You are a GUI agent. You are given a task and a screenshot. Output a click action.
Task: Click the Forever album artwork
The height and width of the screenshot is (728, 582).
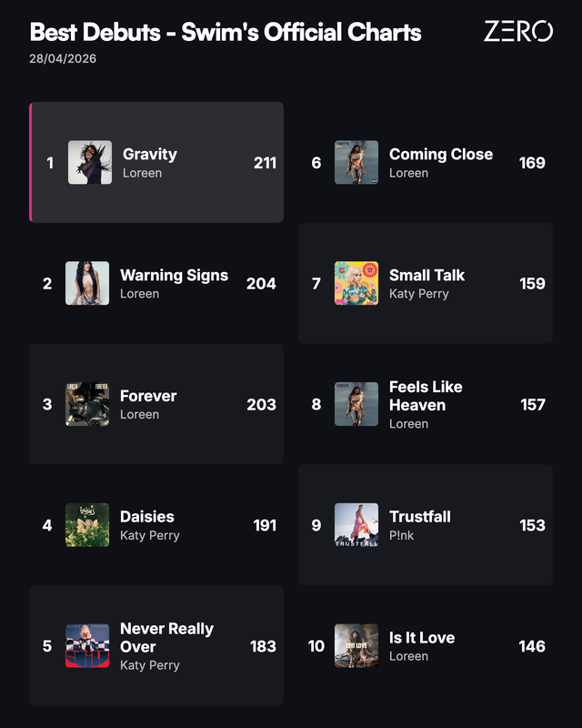[x=87, y=404]
